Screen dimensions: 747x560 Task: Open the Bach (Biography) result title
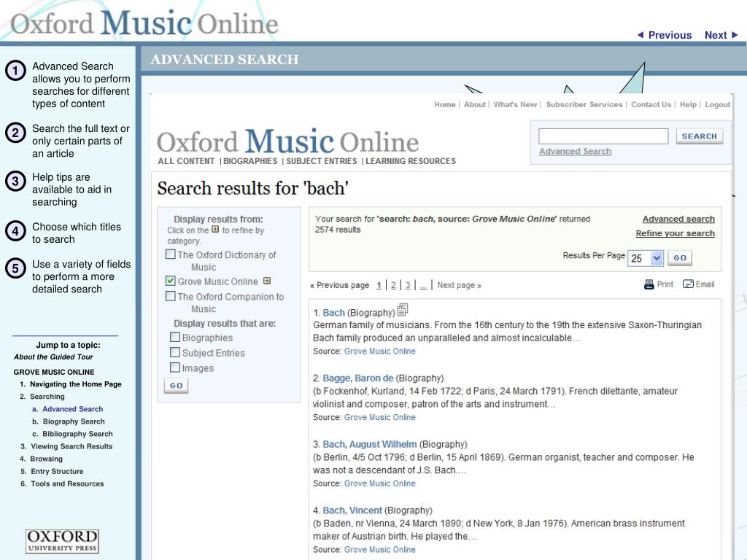point(333,313)
